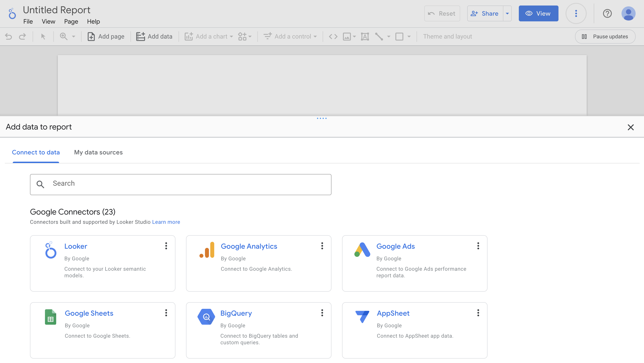Open the help question mark icon
Screen dimensions: 644x363
point(607,13)
